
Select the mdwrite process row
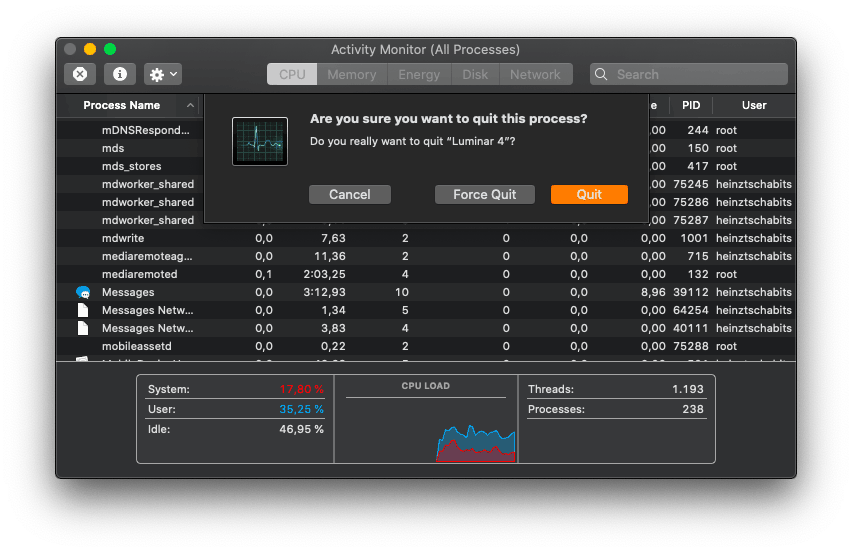(x=426, y=238)
